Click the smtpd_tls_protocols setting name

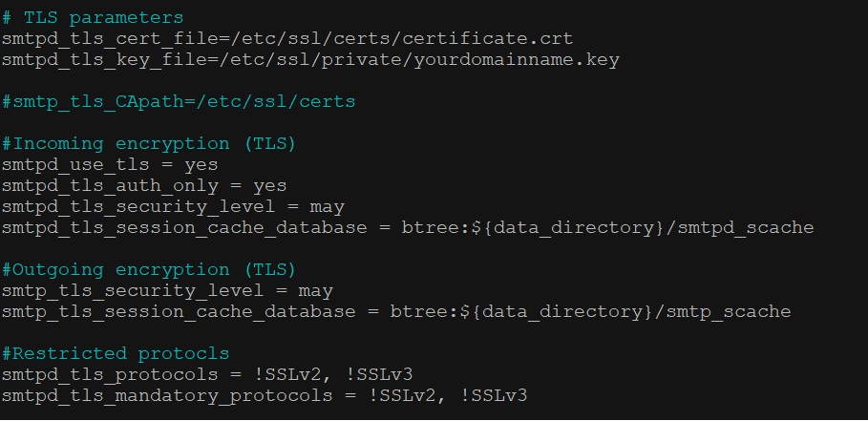pyautogui.click(x=110, y=375)
